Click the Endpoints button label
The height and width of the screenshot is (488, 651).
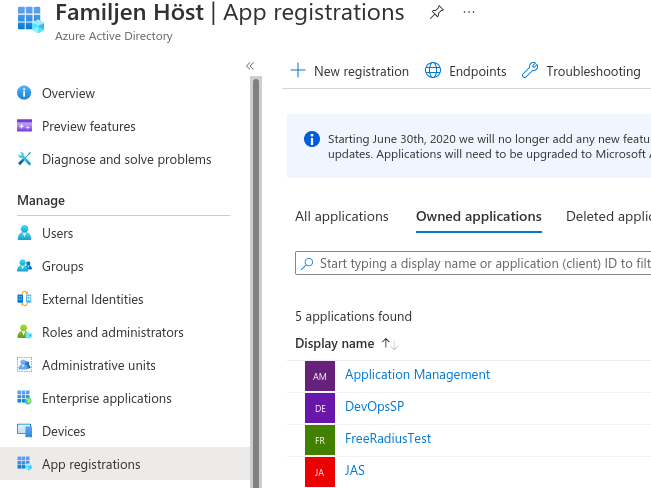point(477,71)
